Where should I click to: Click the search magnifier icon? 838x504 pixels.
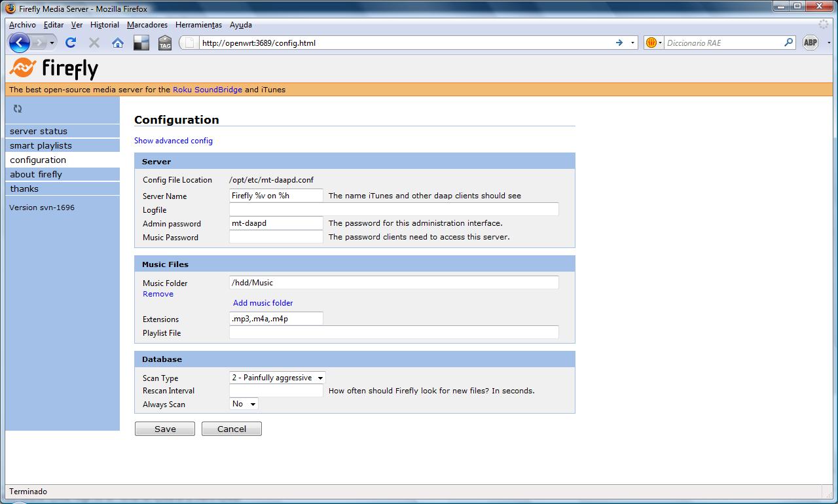pos(789,43)
